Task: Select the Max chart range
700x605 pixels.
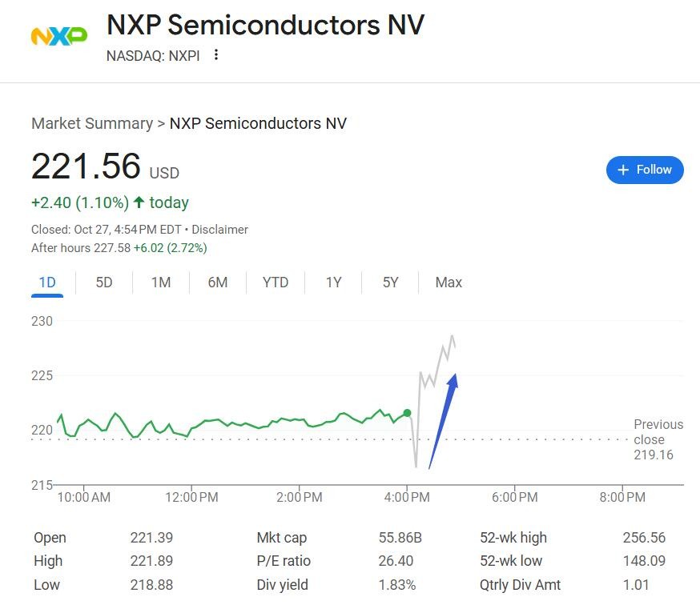Action: click(x=449, y=282)
